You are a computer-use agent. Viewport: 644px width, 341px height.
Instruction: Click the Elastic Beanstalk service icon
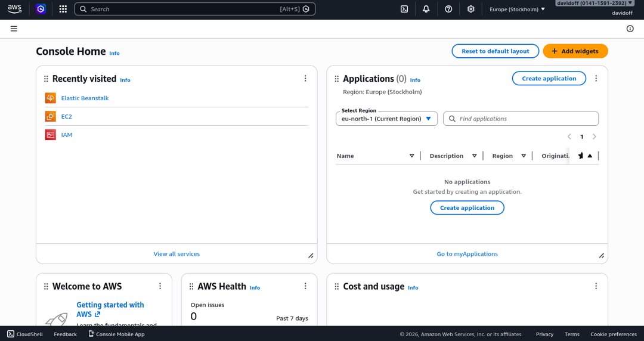[51, 98]
